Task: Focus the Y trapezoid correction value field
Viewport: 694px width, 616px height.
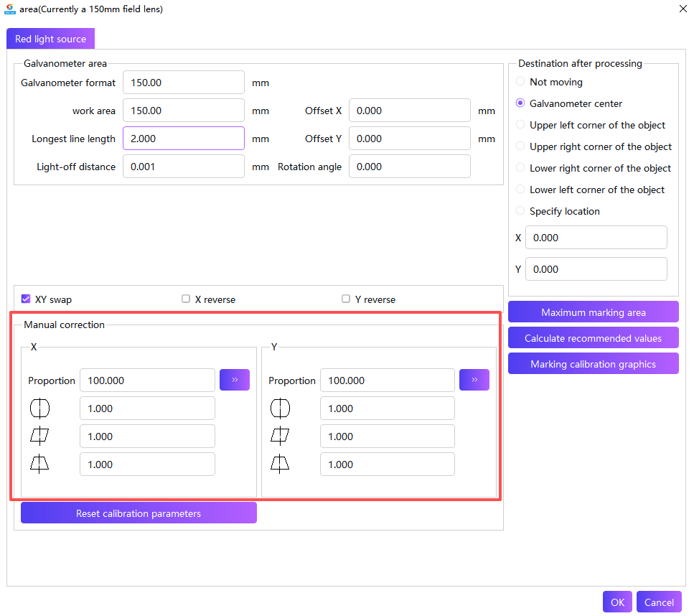Action: click(388, 464)
